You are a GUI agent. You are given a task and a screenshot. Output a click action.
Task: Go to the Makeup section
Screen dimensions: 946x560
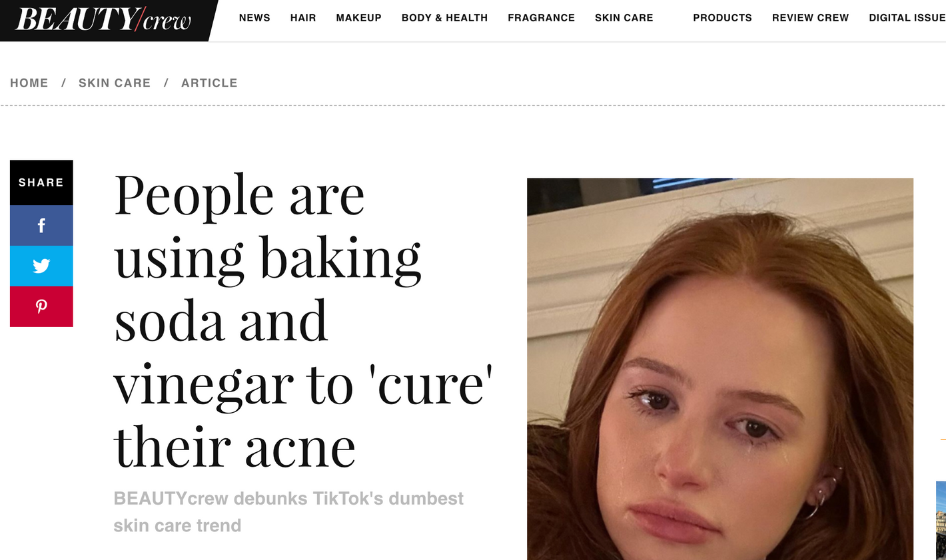click(x=358, y=18)
